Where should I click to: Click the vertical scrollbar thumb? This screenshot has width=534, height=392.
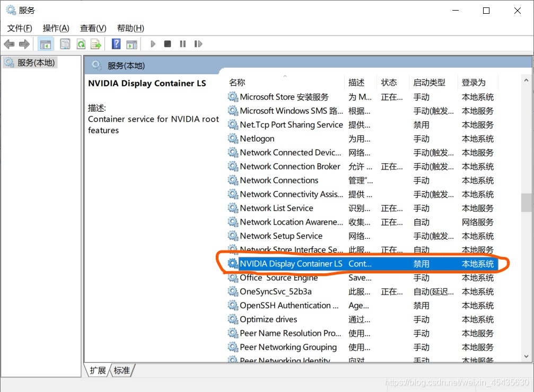point(526,203)
